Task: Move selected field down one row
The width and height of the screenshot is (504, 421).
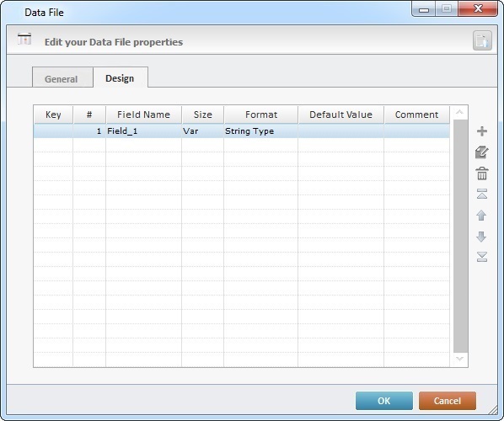Action: (481, 237)
